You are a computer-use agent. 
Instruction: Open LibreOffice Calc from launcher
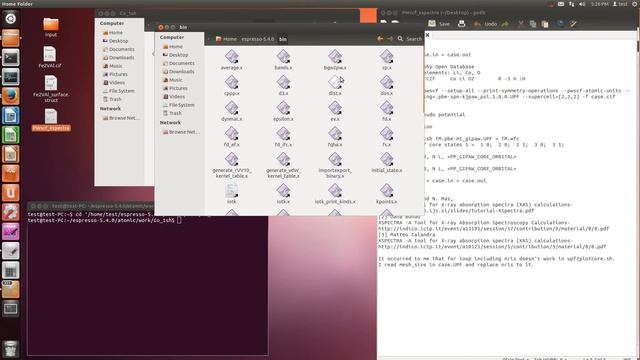tap(10, 135)
